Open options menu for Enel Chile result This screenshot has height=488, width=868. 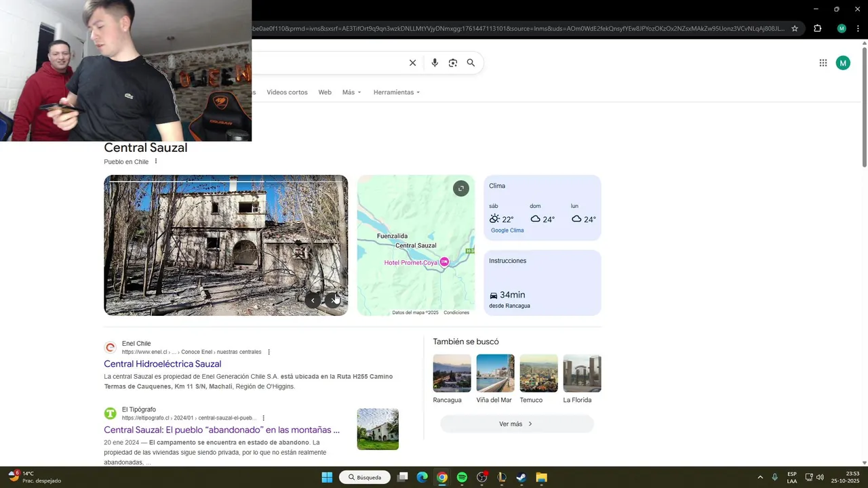coord(269,352)
